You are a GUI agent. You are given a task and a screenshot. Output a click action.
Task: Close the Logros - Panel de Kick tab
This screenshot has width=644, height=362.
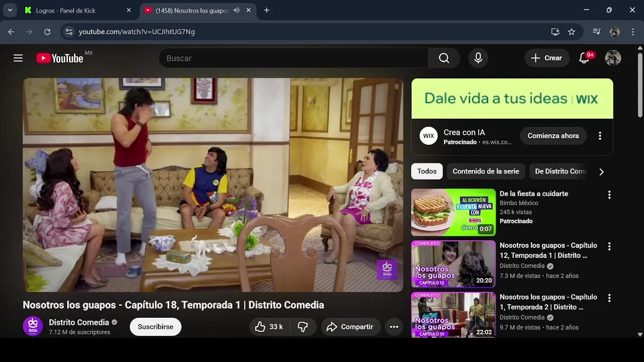129,10
